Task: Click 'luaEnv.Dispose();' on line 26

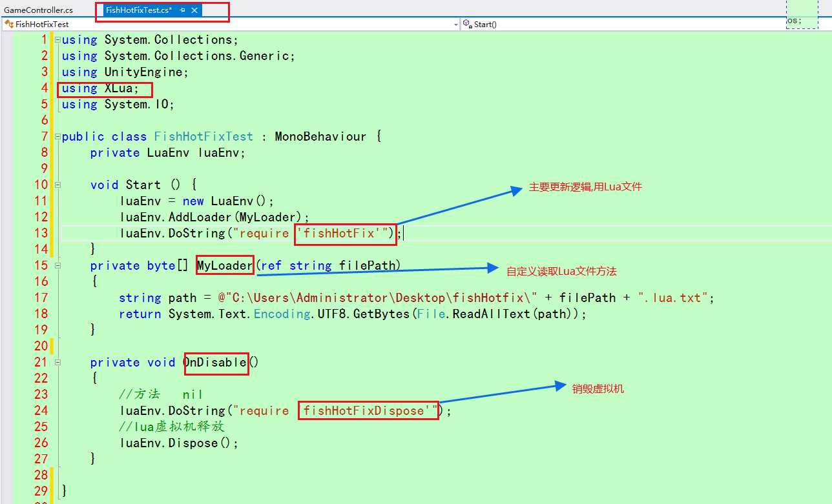Action: click(179, 443)
